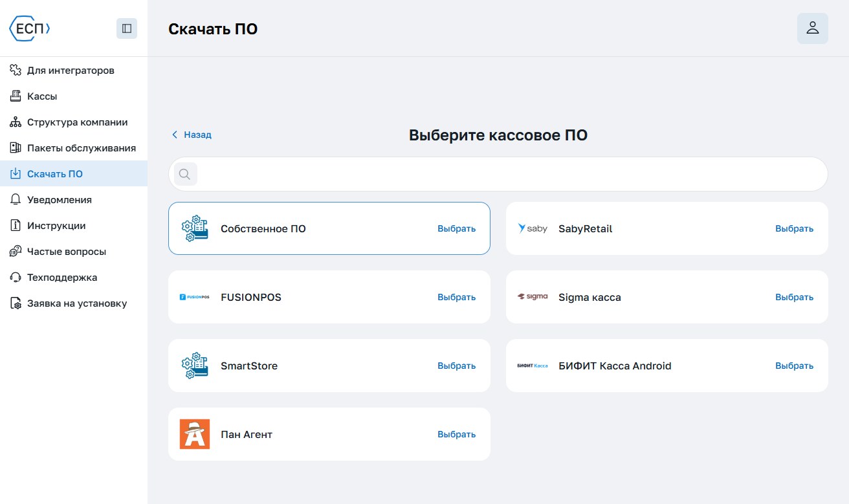Click the gear icon of Собственное ПО
849x504 pixels.
click(x=195, y=228)
